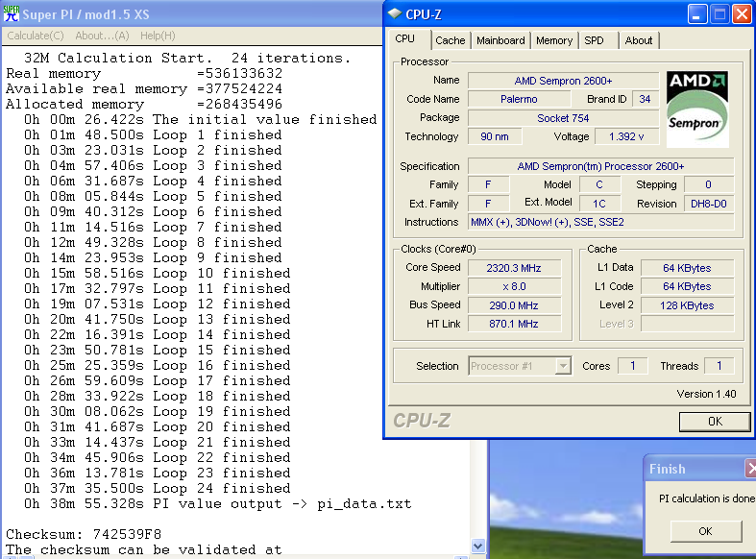Click the 'Loop 6 finished' line

(x=153, y=211)
